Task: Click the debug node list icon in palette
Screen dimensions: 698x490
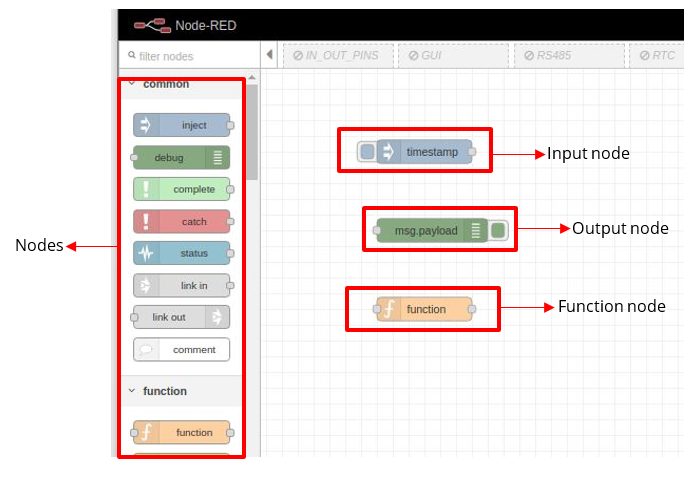Action: tap(217, 157)
